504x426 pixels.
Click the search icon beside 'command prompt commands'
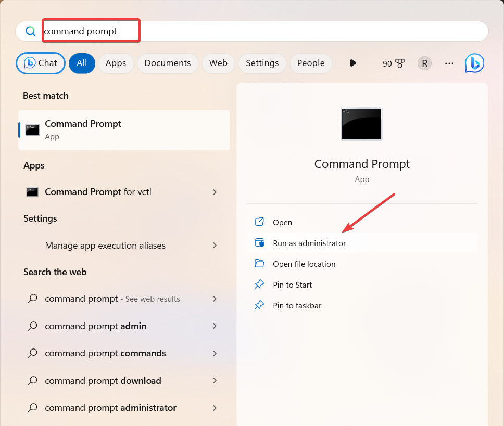pos(32,353)
